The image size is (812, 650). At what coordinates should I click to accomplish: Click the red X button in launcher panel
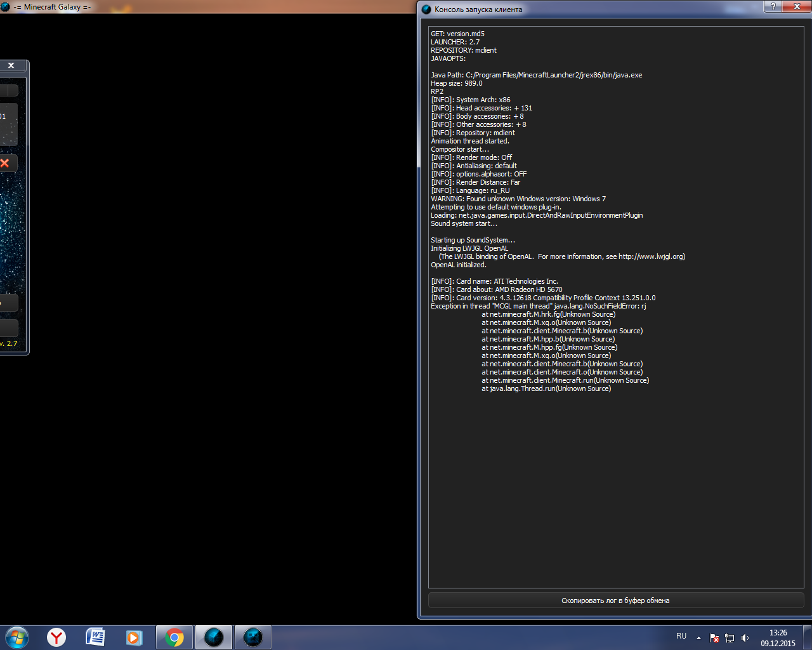[5, 163]
